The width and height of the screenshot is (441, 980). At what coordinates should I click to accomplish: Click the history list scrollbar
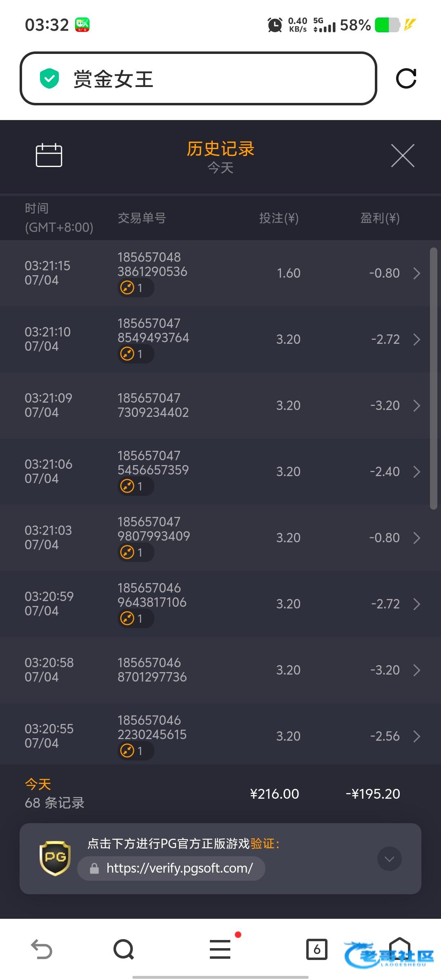[x=433, y=378]
